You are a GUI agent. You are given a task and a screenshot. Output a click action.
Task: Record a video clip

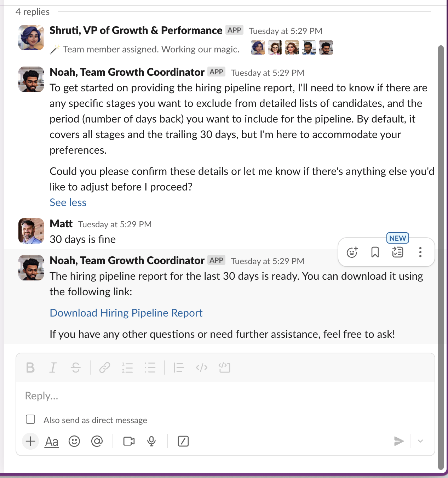coord(129,441)
